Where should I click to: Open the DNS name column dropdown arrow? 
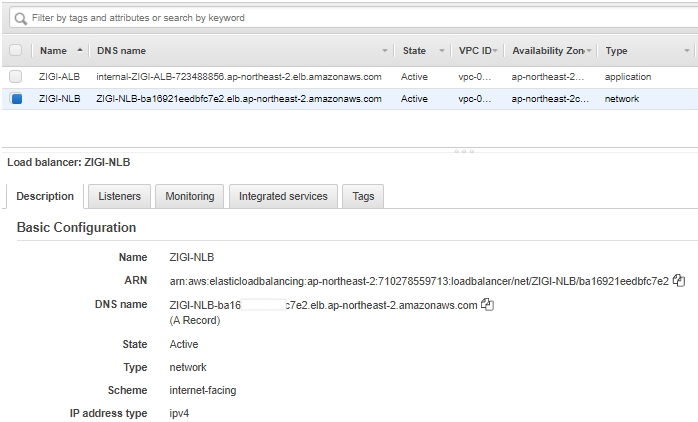(385, 51)
